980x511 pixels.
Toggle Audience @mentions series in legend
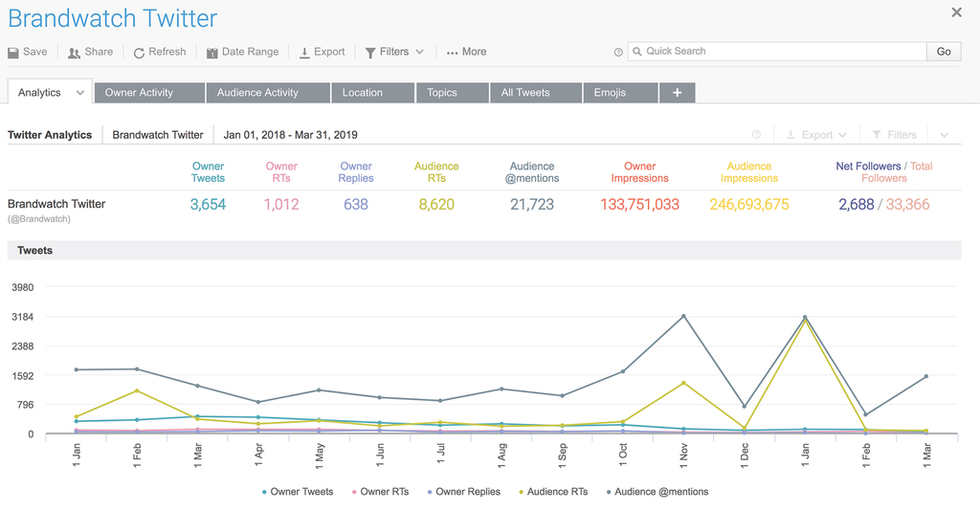coord(657,492)
